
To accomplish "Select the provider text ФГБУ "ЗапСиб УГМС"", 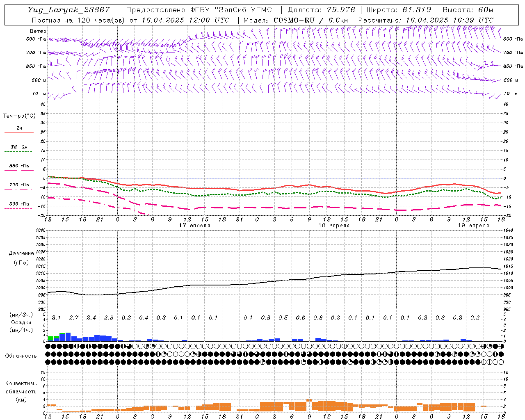I will tap(234, 10).
